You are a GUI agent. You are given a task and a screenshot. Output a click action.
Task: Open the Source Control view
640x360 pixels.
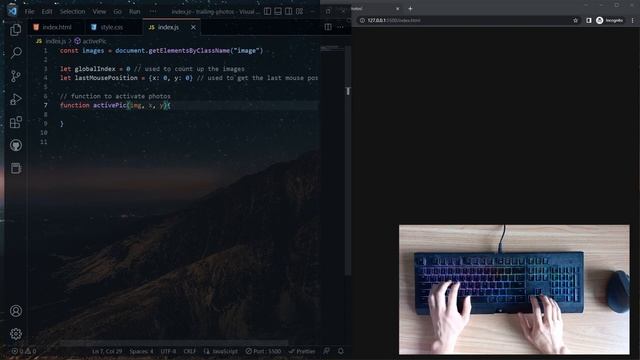(16, 76)
